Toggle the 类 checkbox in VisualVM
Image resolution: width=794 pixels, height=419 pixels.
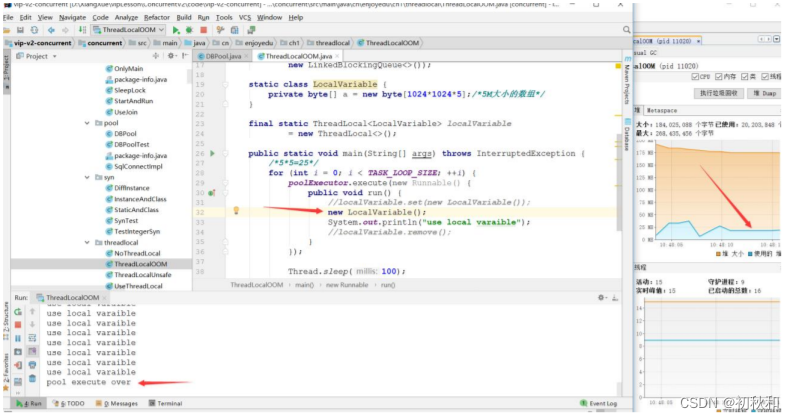[744, 77]
